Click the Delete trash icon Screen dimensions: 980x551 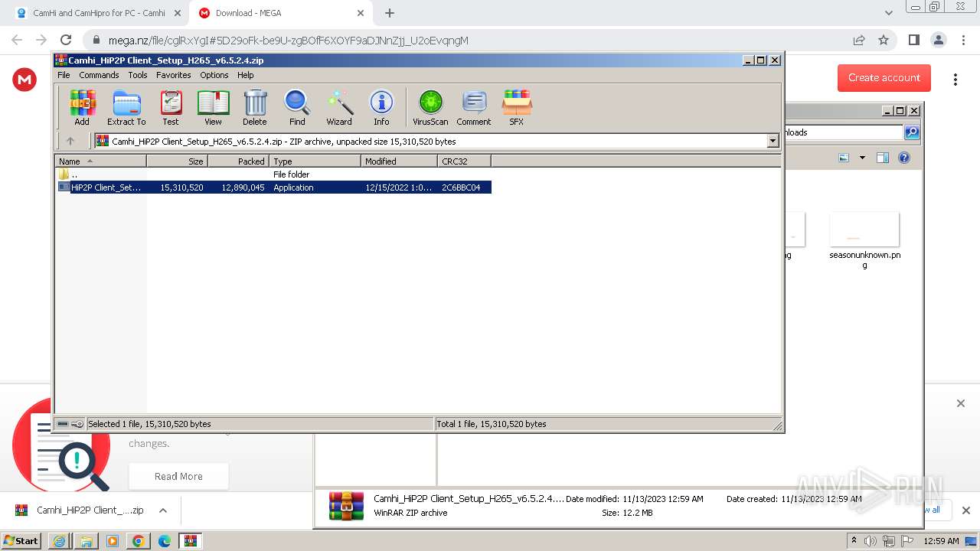pos(255,107)
